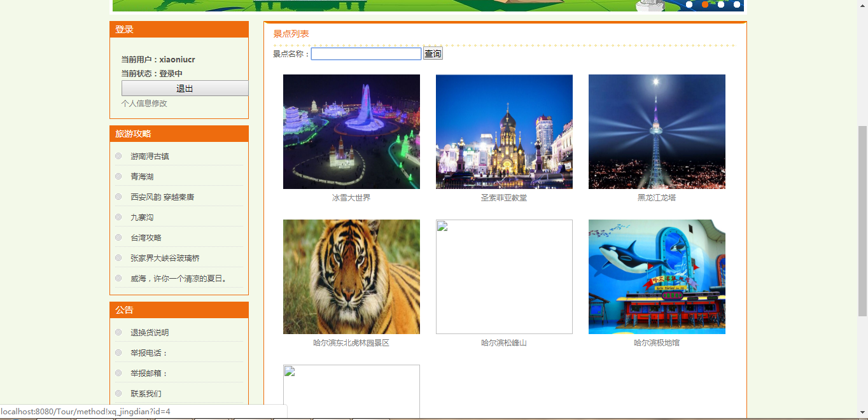Click the 当前用户：xiaoniucr text
Viewport: 868px width, 420px height.
coord(158,59)
